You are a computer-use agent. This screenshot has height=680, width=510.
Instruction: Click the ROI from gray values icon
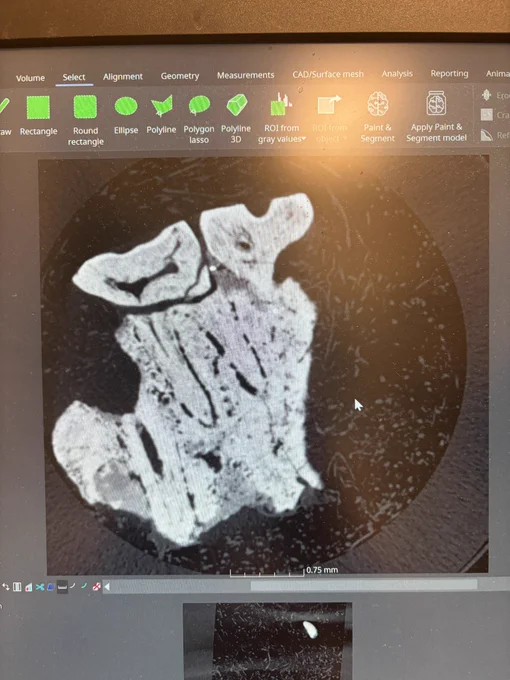tap(281, 105)
